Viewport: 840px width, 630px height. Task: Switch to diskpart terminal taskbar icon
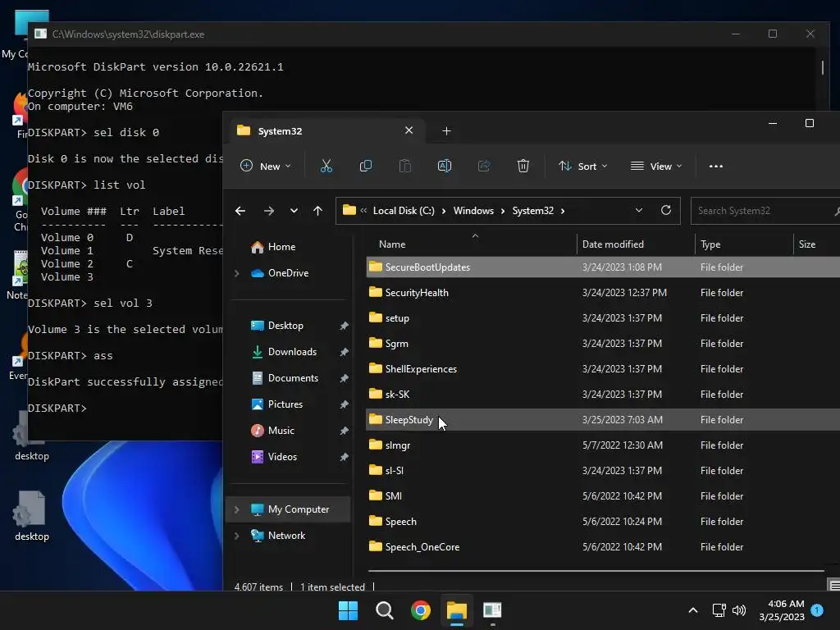(x=492, y=610)
